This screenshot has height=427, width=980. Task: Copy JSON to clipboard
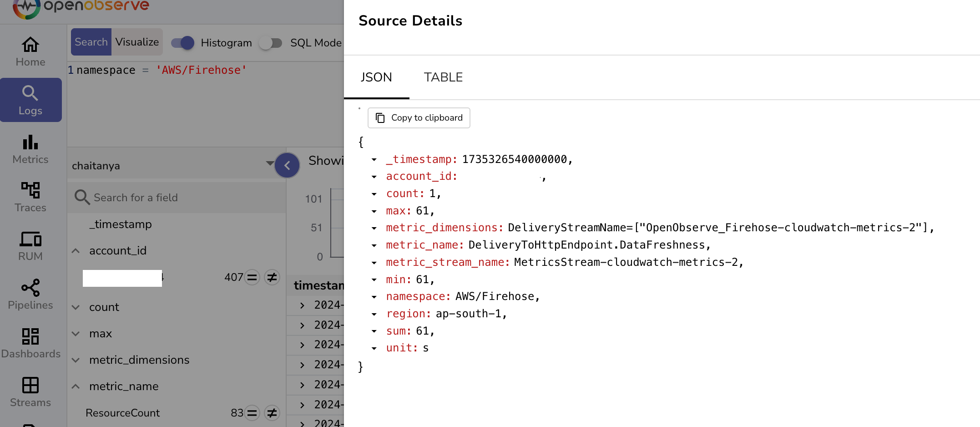point(419,118)
